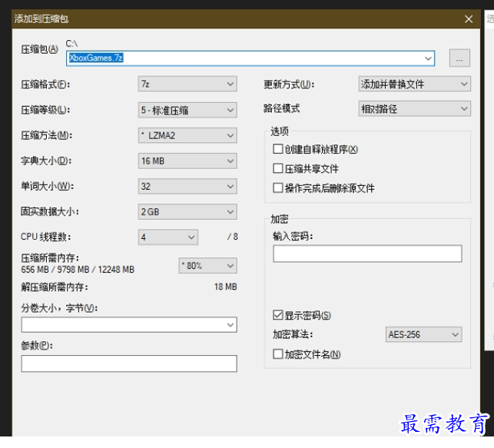Expand the path mode relative paths dropdown
Viewport: 494px width, 448px height.
pos(414,109)
